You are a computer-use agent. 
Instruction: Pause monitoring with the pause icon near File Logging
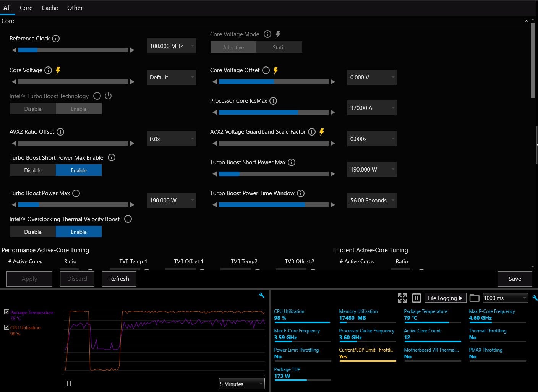point(416,298)
